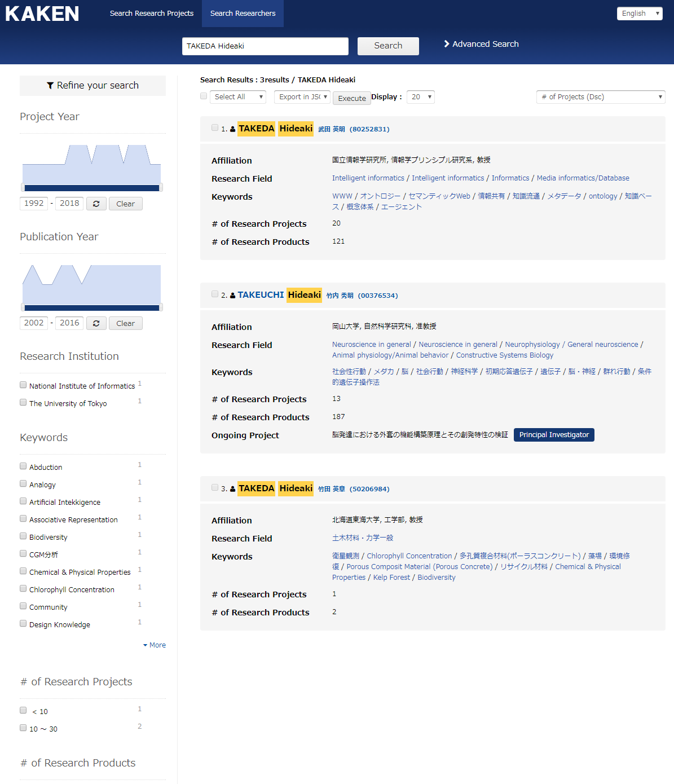The width and height of the screenshot is (674, 784).
Task: Click the chevron icon beside Advanced Search
Action: tap(447, 44)
